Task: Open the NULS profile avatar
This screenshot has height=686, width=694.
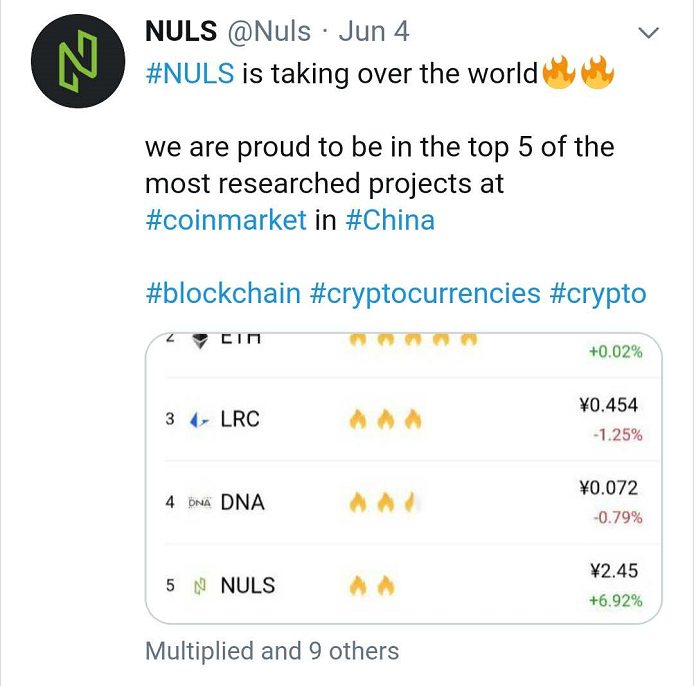Action: point(78,61)
